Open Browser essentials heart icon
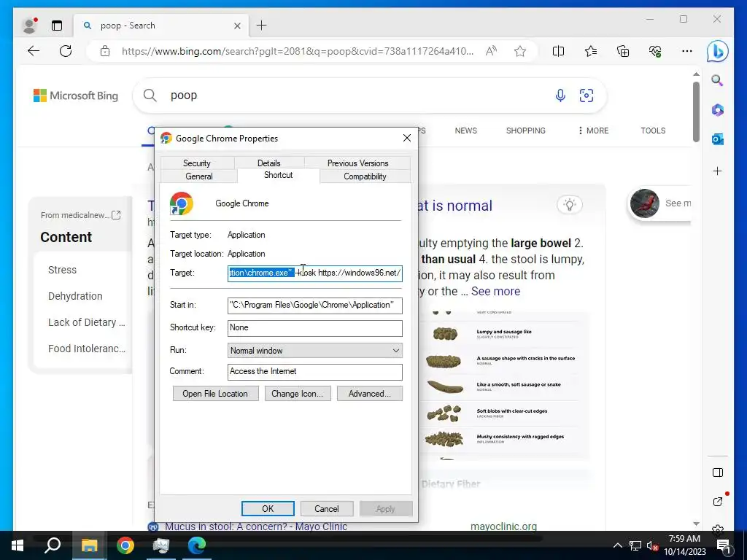 (x=655, y=51)
